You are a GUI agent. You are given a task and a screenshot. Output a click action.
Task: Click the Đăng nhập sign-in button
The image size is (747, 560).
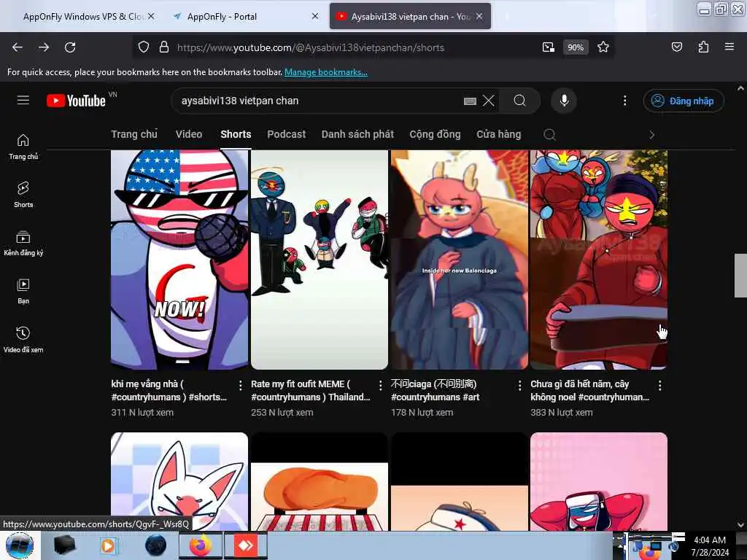(684, 101)
